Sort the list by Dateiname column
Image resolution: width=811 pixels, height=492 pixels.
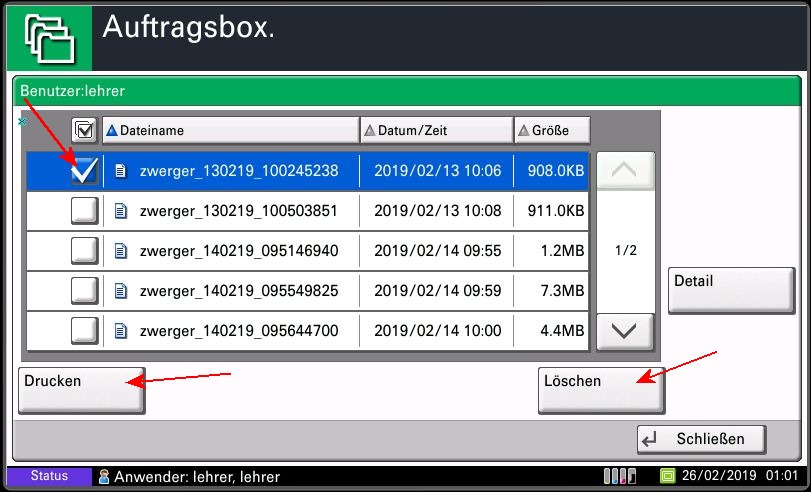pyautogui.click(x=230, y=130)
